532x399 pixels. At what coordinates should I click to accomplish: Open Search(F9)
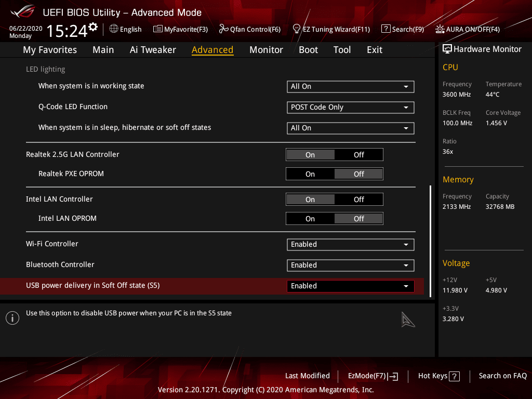(403, 29)
